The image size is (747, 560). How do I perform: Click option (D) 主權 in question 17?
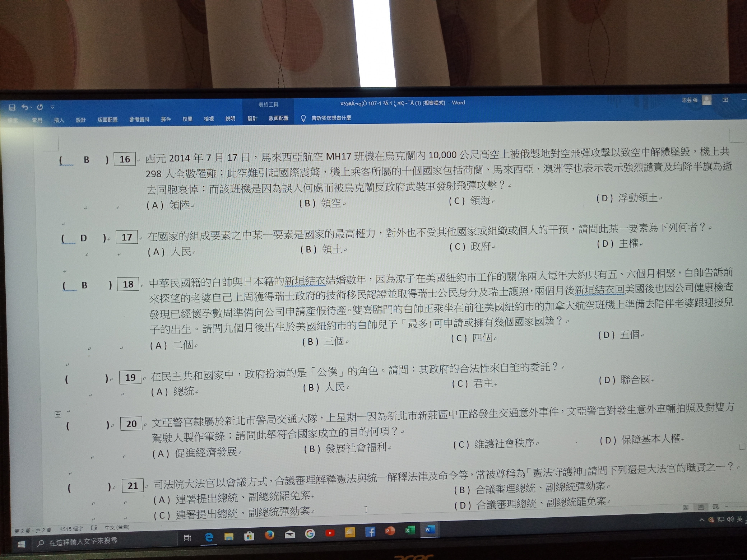coord(618,244)
